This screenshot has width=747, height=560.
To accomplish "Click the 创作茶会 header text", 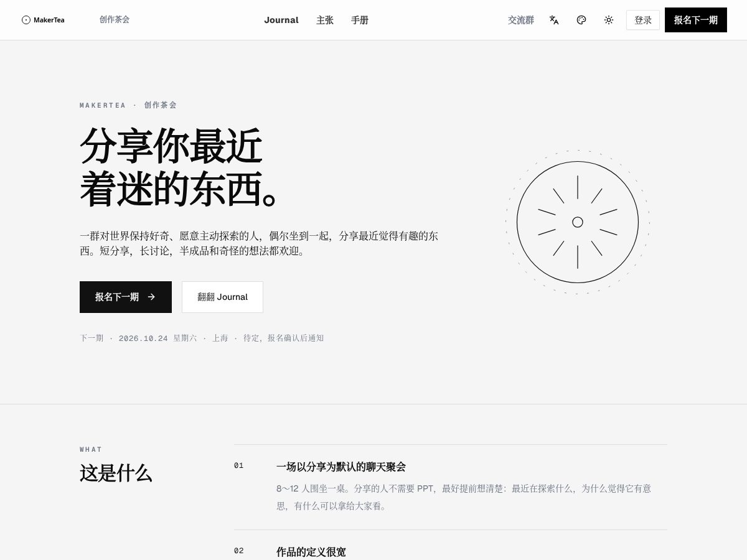I will (x=115, y=19).
